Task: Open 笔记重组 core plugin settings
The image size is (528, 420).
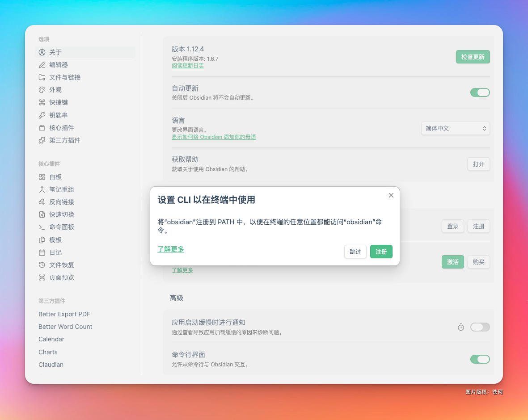Action: [62, 189]
